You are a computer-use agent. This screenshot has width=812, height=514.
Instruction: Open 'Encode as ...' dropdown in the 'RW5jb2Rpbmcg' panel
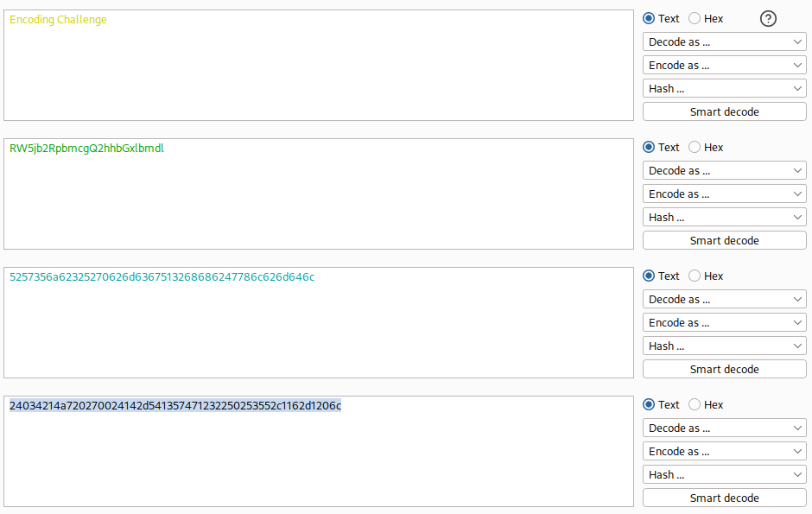tap(725, 194)
